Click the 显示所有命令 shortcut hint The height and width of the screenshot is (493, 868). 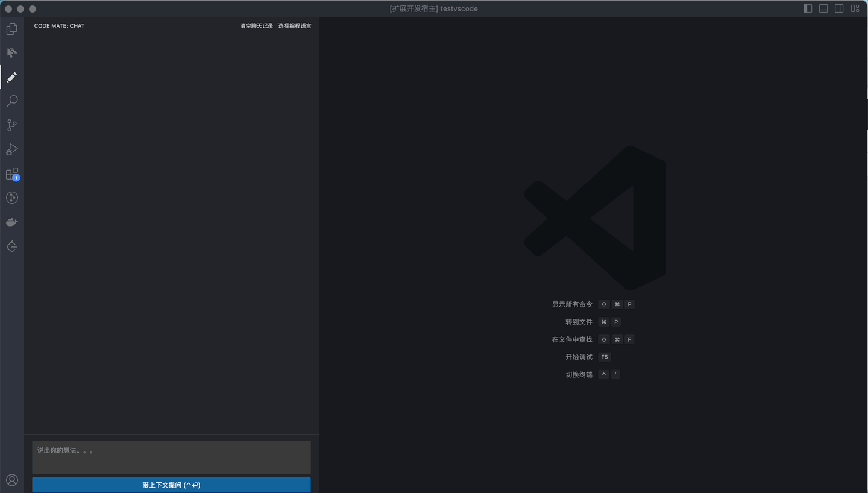pos(572,304)
